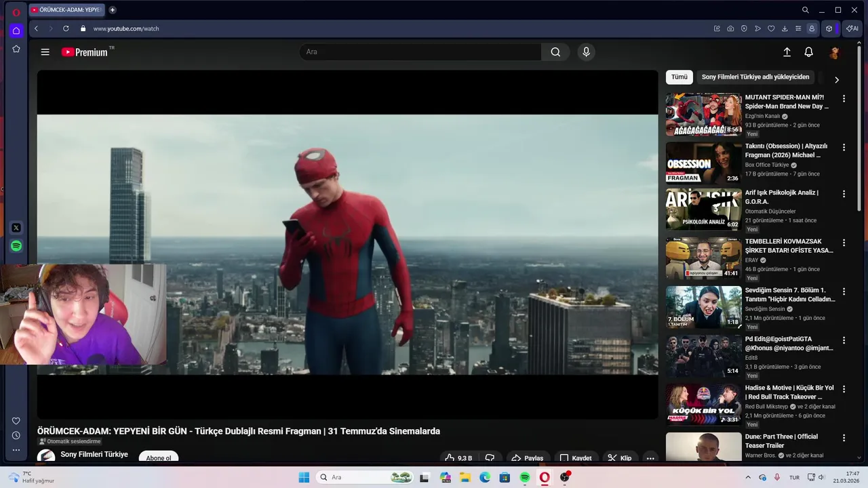The image size is (868, 488).
Task: Show more video actions (three dots)
Action: tap(650, 458)
